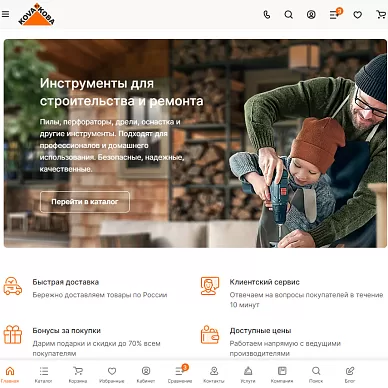
Task: Click text Работаем напрямую с ведущими производителями
Action: [x=285, y=348]
